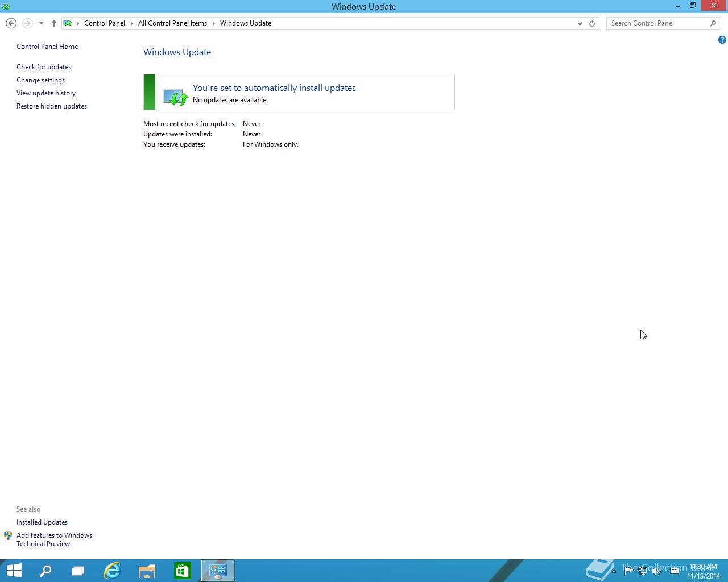The image size is (728, 582).
Task: Open Add features to Windows Technical Preview
Action: pos(54,539)
